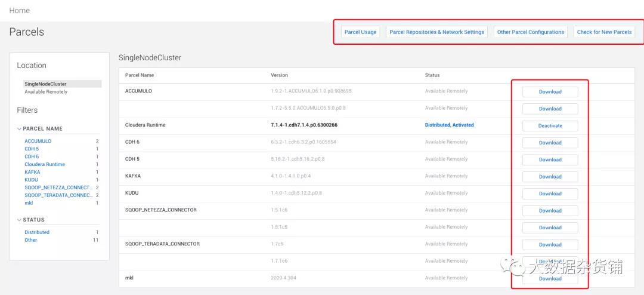Image resolution: width=644 pixels, height=295 pixels.
Task: Click the Parcels page title
Action: point(27,32)
